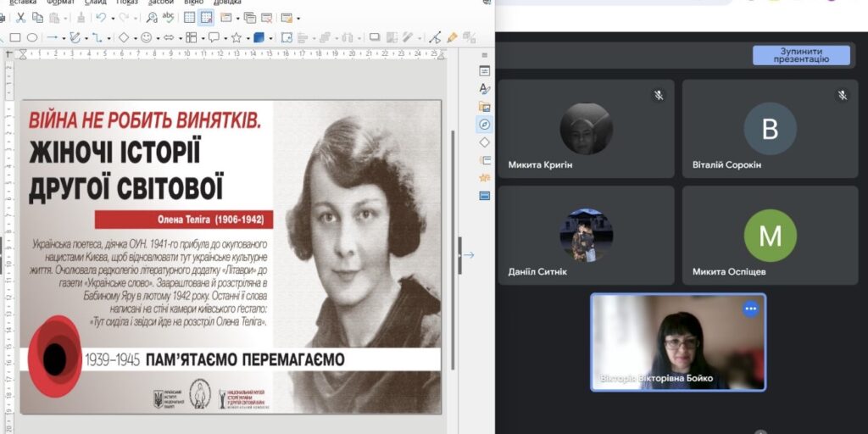
Task: Click the Cut scissors icon
Action: pyautogui.click(x=19, y=17)
